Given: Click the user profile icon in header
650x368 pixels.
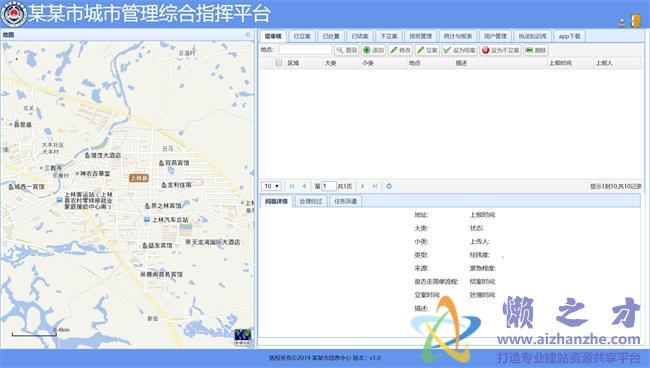Looking at the screenshot, I should click(x=622, y=22).
